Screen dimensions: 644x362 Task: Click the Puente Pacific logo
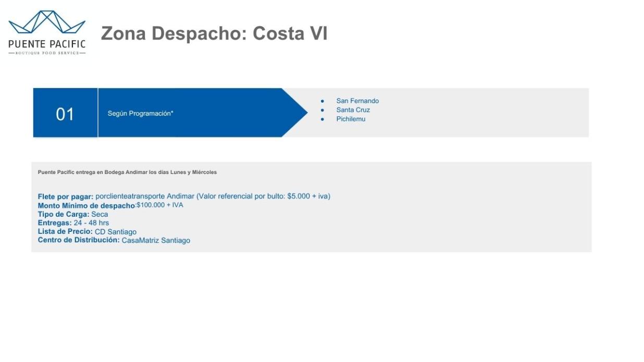pos(47,33)
